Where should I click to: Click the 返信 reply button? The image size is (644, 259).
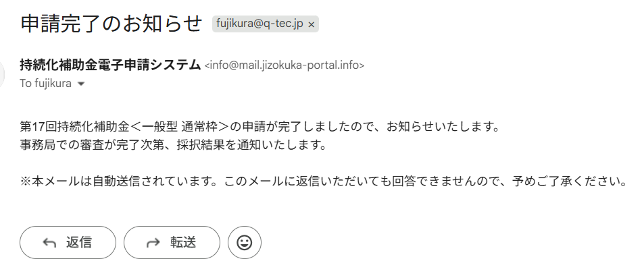pyautogui.click(x=68, y=243)
